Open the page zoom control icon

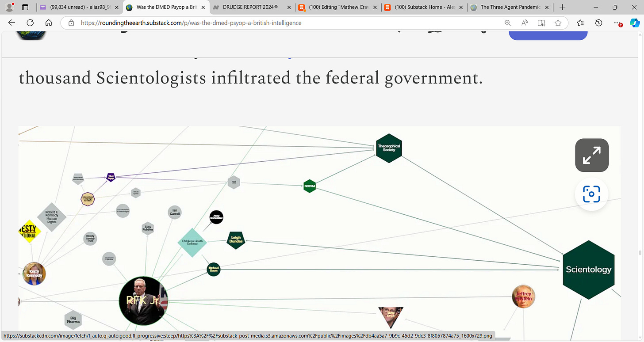click(x=508, y=23)
